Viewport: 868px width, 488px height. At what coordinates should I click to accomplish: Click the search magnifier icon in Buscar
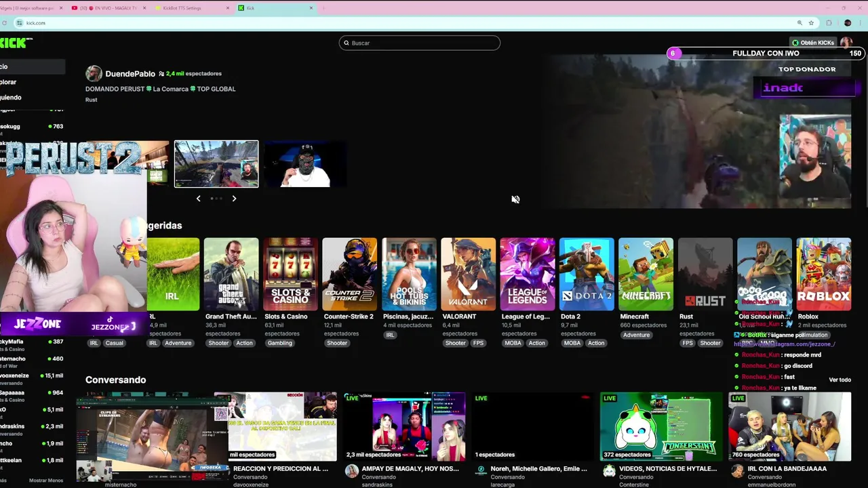[x=347, y=43]
